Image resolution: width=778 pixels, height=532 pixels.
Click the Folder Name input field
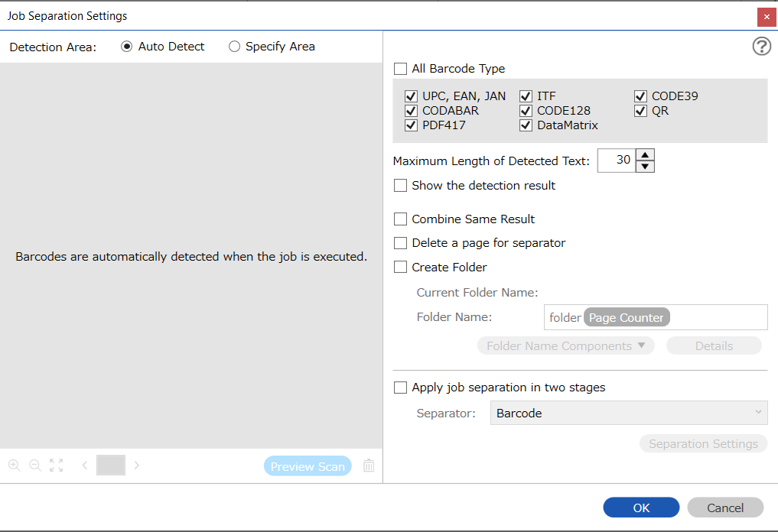tap(656, 317)
